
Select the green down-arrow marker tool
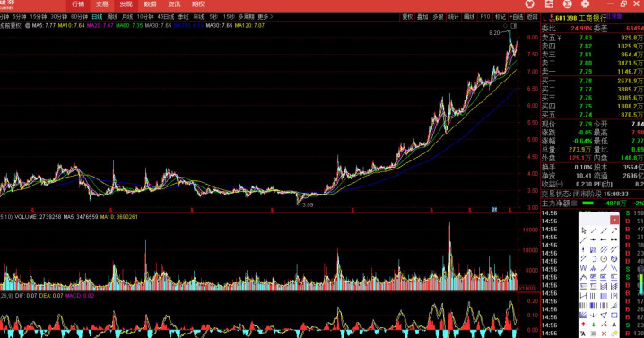tap(594, 325)
